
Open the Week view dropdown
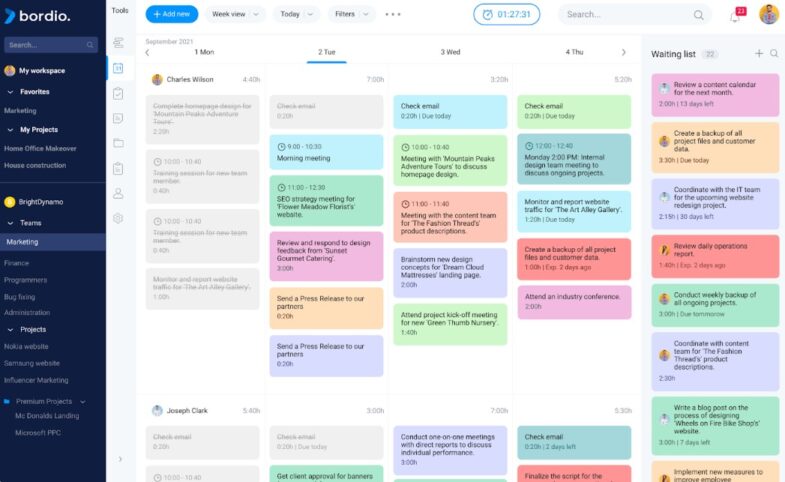click(235, 14)
